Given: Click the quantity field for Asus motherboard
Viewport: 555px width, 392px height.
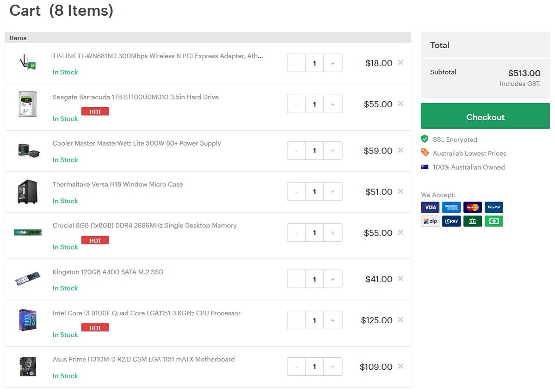Looking at the screenshot, I should tap(314, 367).
